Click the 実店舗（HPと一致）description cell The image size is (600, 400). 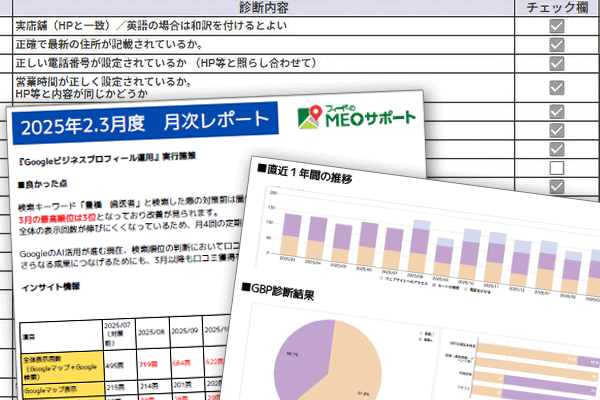264,26
